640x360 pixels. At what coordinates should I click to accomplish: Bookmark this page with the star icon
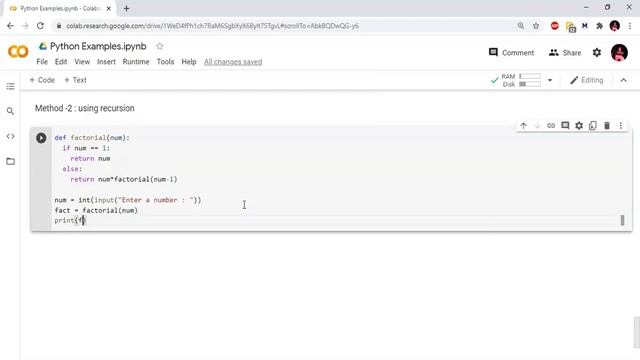click(x=536, y=26)
